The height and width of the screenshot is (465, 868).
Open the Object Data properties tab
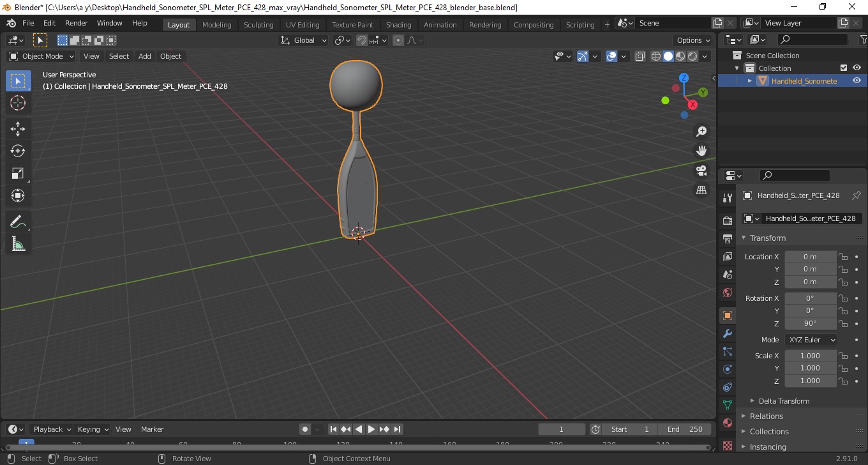pos(728,405)
